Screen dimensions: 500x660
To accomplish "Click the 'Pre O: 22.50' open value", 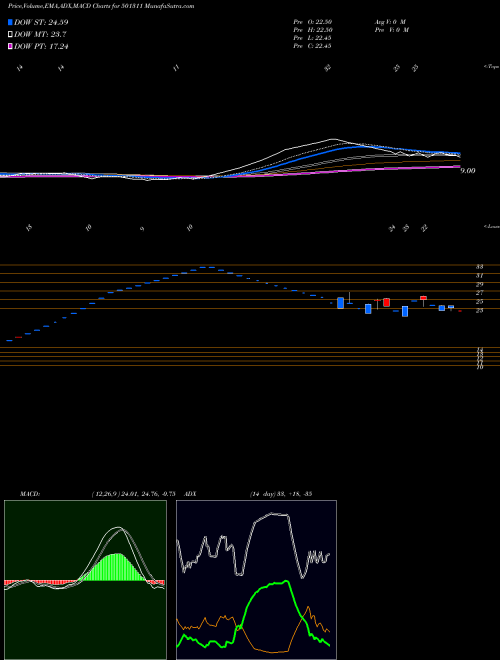I will tap(312, 22).
